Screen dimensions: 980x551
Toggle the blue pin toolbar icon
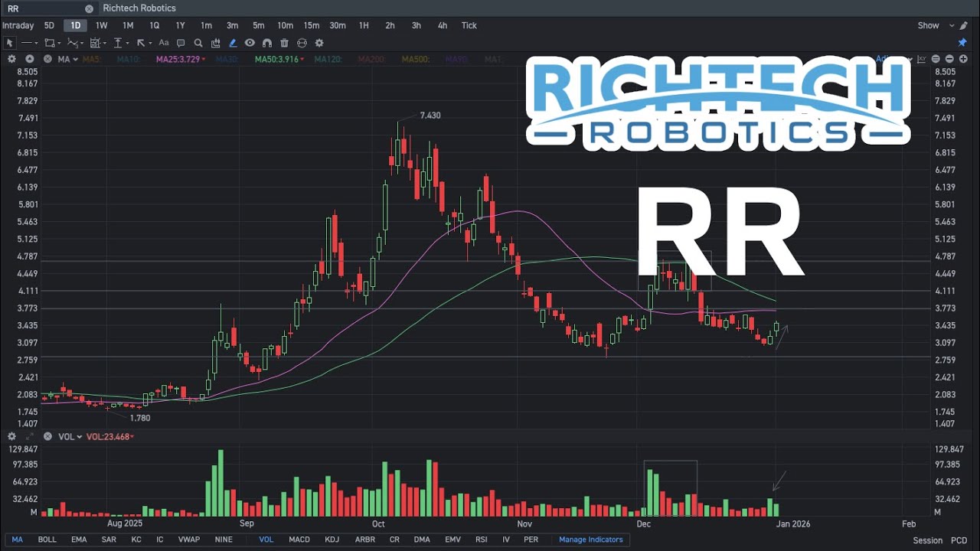coord(963,43)
